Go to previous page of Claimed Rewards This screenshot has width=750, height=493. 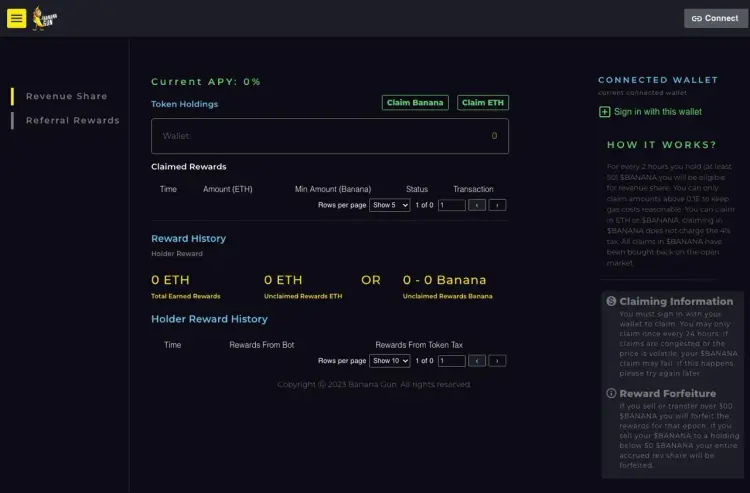[x=477, y=205]
